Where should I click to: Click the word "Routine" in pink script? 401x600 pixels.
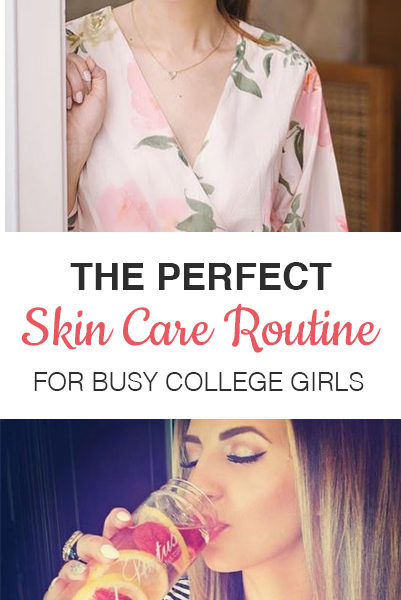tap(302, 329)
